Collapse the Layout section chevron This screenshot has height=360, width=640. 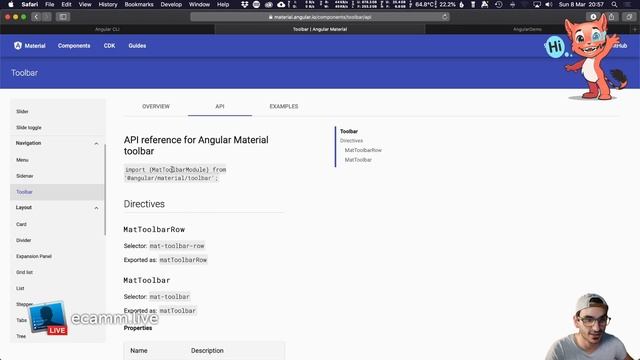(96, 208)
